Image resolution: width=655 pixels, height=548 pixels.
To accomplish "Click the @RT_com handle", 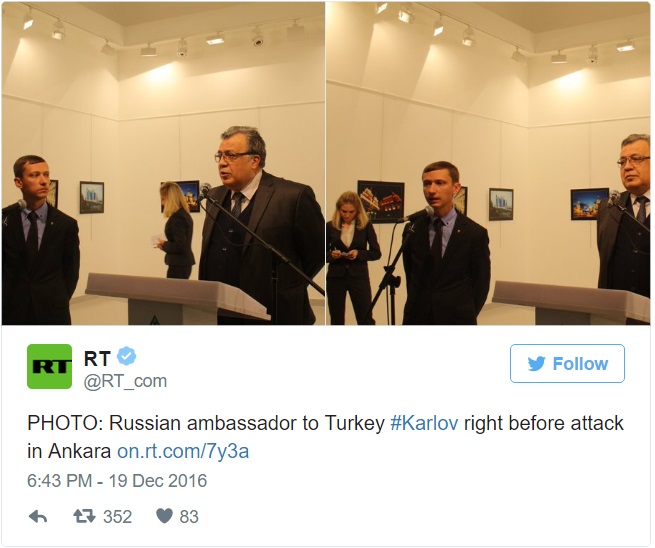I will coord(125,381).
